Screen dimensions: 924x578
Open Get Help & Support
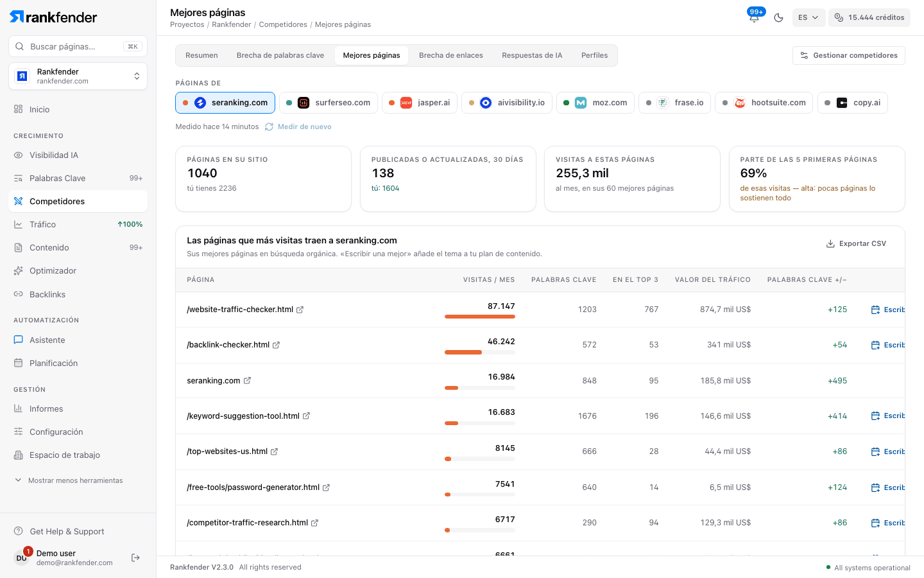click(x=78, y=531)
